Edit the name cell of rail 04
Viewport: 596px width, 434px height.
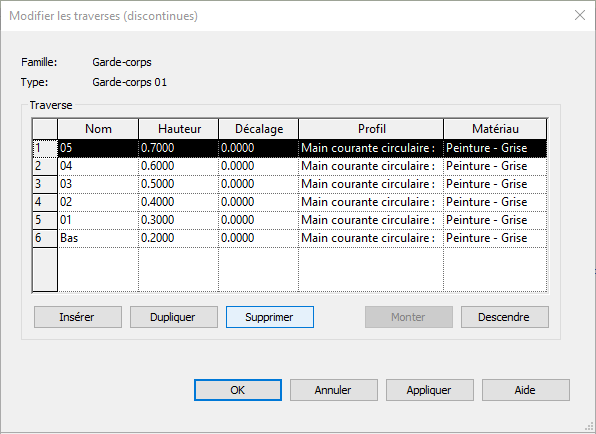click(98, 166)
